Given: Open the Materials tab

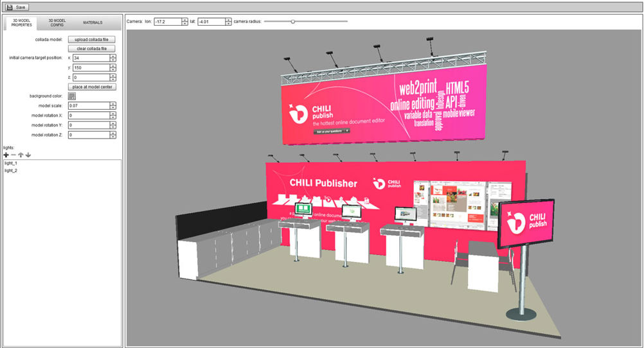Looking at the screenshot, I should tap(93, 22).
